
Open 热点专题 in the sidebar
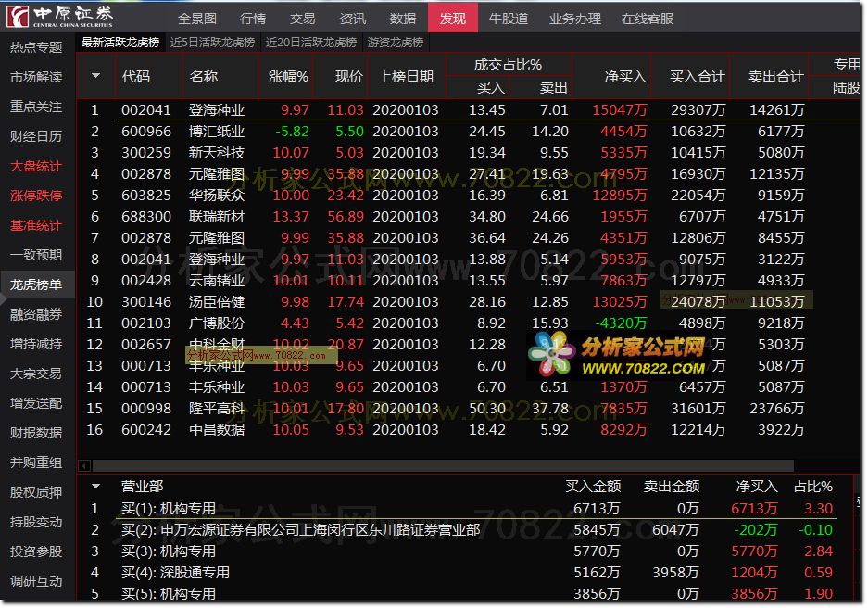[x=36, y=47]
